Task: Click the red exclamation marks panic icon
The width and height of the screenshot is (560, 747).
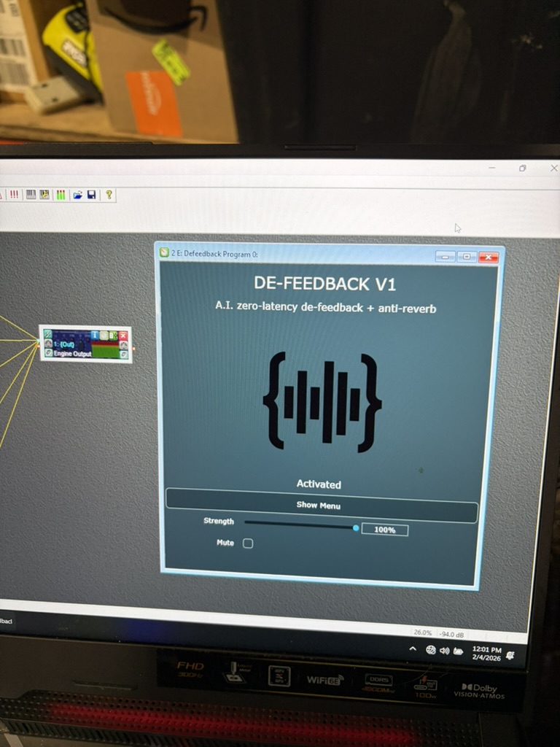Action: (15, 194)
